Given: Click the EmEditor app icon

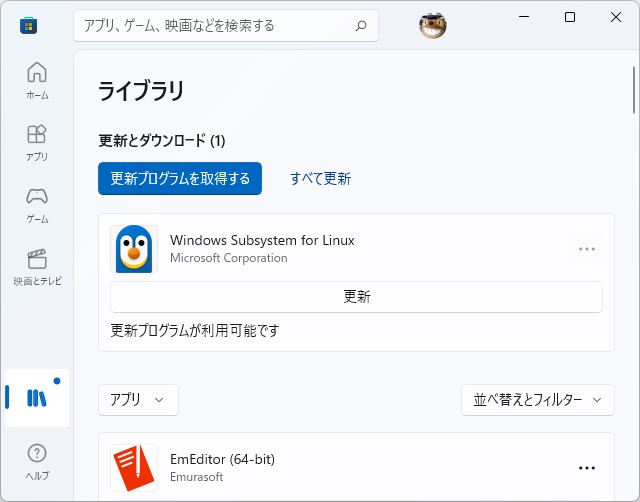Looking at the screenshot, I should (x=134, y=468).
